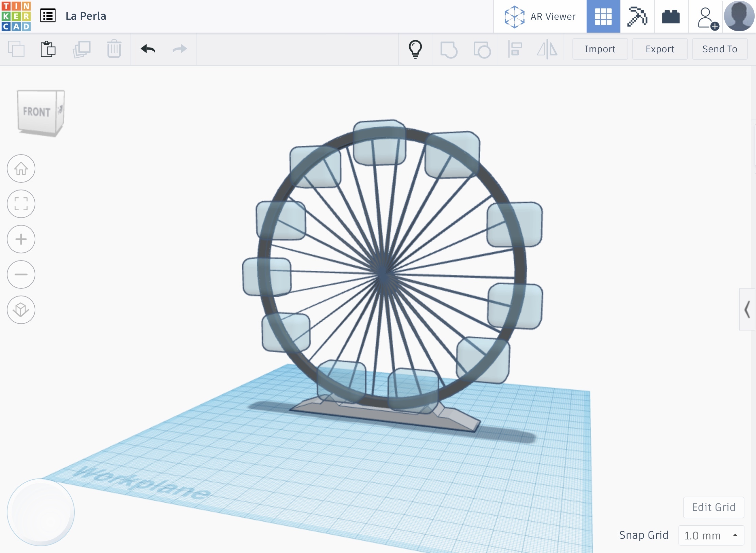Fit all shapes in view
Image resolution: width=756 pixels, height=553 pixels.
[21, 204]
